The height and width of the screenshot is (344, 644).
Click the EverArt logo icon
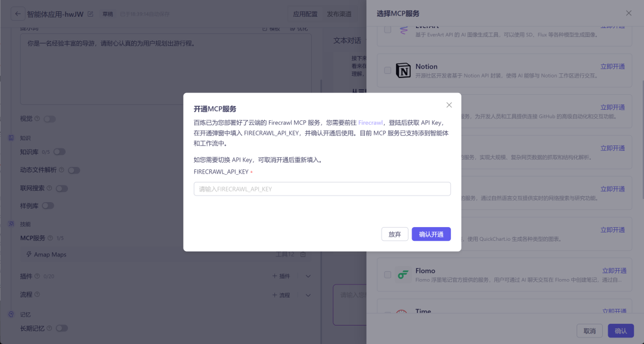[403, 31]
